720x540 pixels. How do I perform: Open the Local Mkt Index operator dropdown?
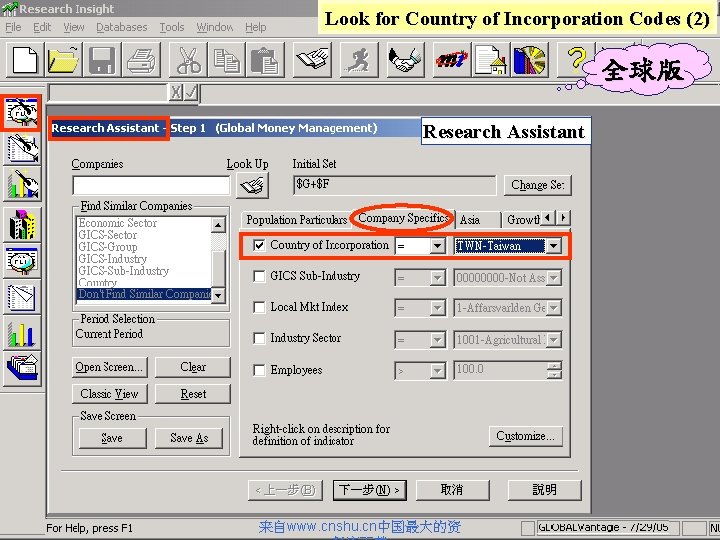coord(438,308)
